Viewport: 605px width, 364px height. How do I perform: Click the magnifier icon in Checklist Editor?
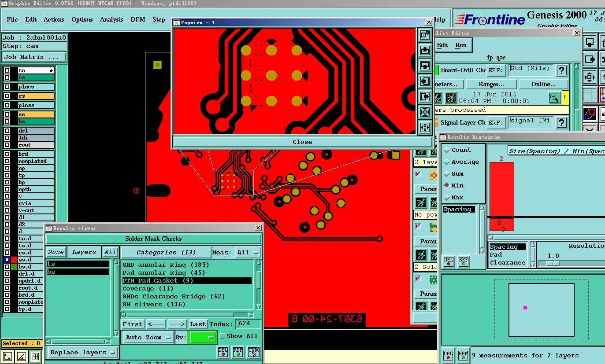tap(554, 97)
